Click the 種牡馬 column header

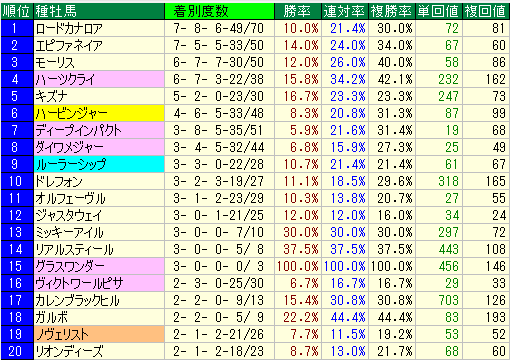(x=99, y=11)
